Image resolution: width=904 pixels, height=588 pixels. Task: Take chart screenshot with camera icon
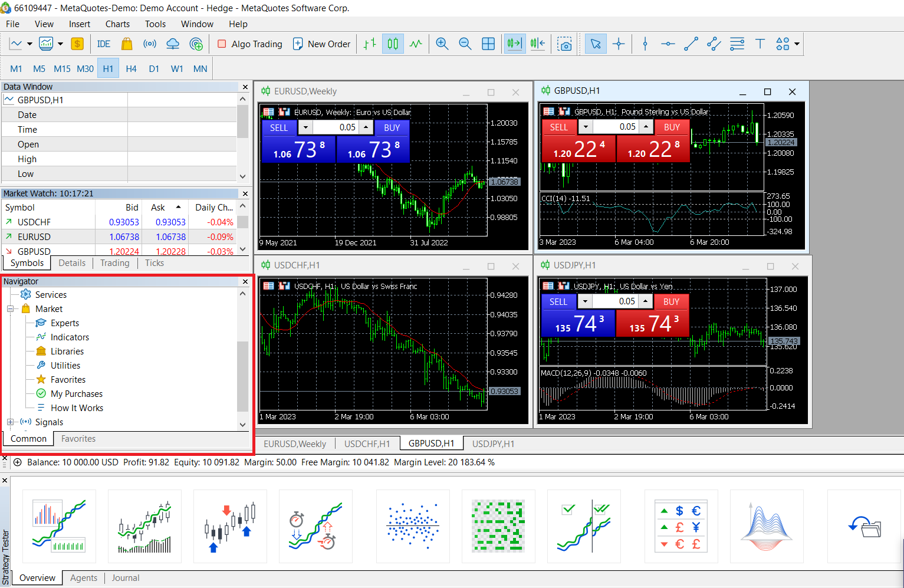point(564,44)
